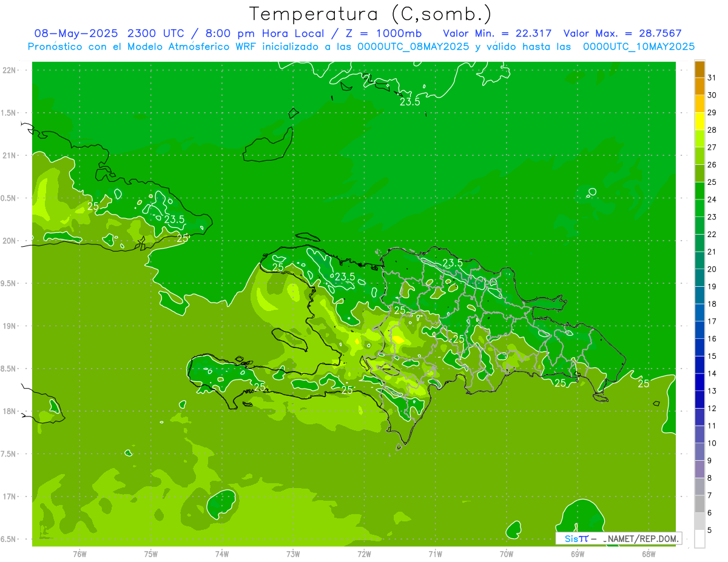Pick the green legend swatch between 23 and 24
Image resolution: width=728 pixels, height=562 pixels.
(699, 208)
